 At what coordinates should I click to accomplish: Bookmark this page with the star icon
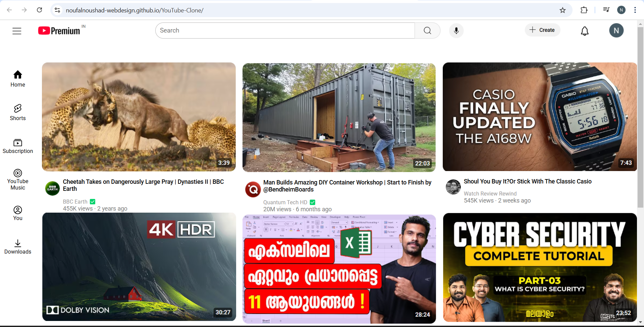[x=562, y=10]
